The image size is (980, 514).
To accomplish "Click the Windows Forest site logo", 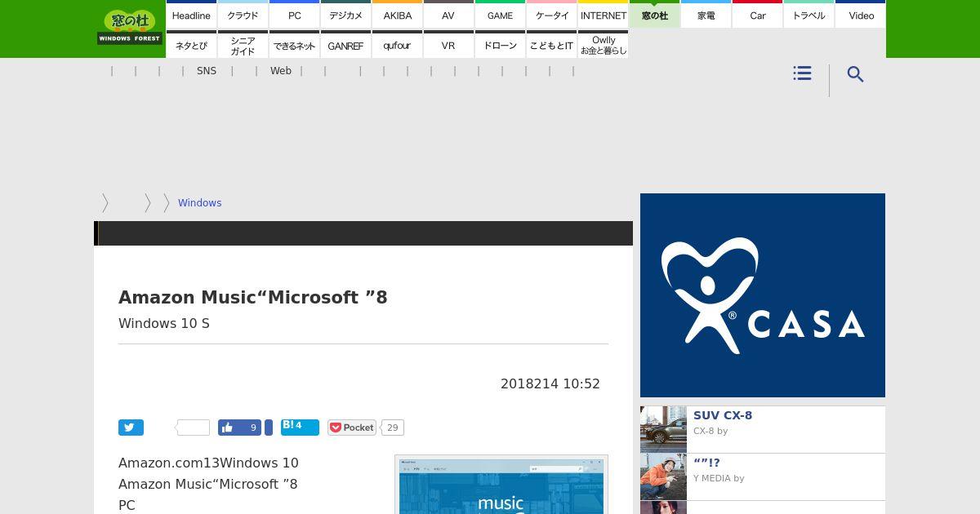I will (x=130, y=28).
